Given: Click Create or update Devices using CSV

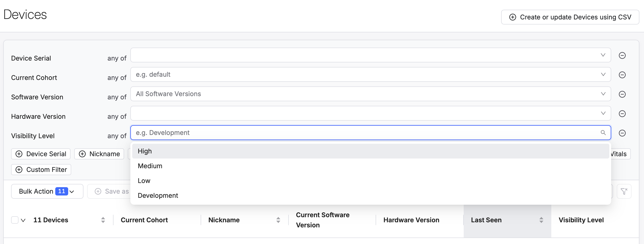Looking at the screenshot, I should pos(570,17).
